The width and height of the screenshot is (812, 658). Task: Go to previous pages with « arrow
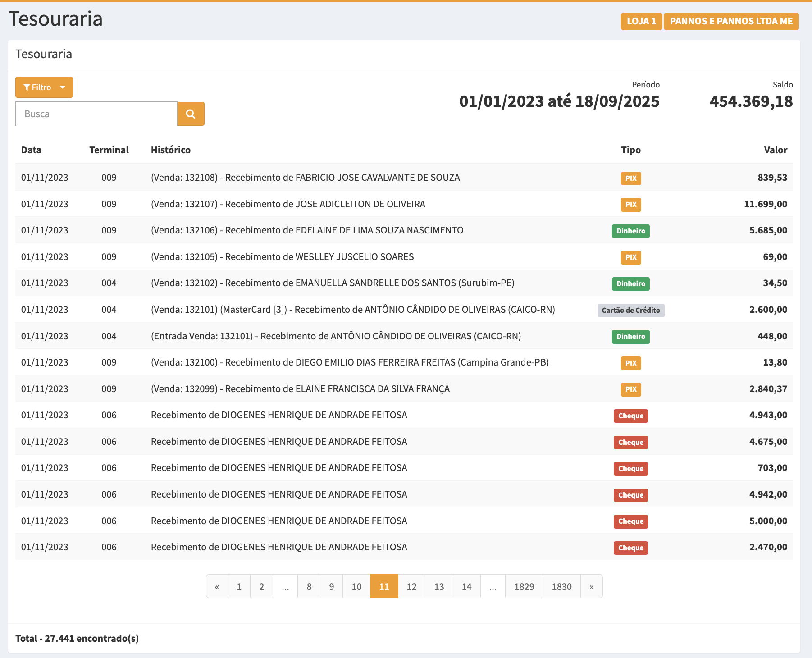217,586
